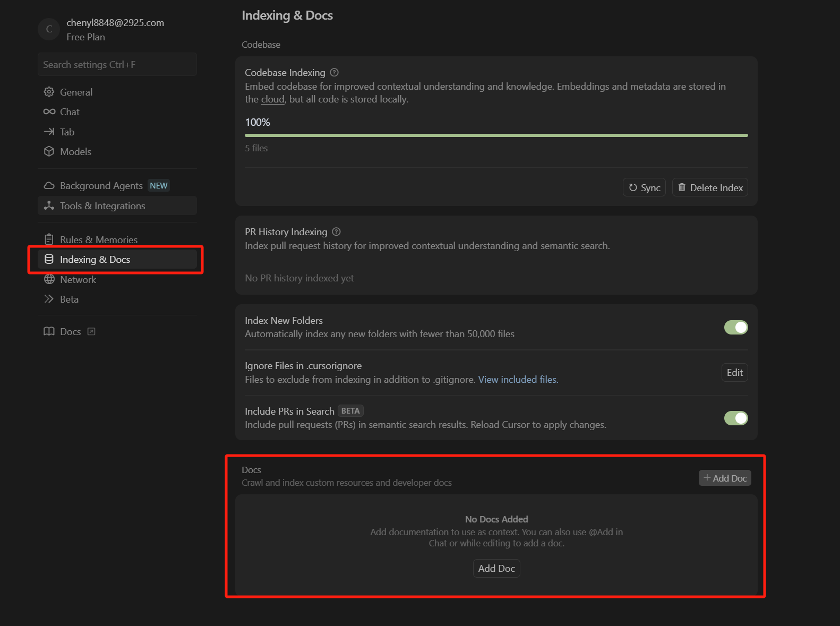
Task: Click the Delete Index button
Action: click(710, 187)
